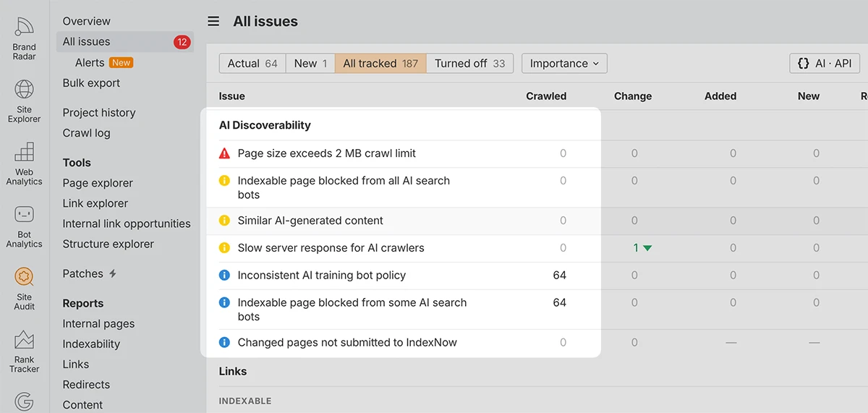Click the New badge next to Alerts

pos(122,63)
